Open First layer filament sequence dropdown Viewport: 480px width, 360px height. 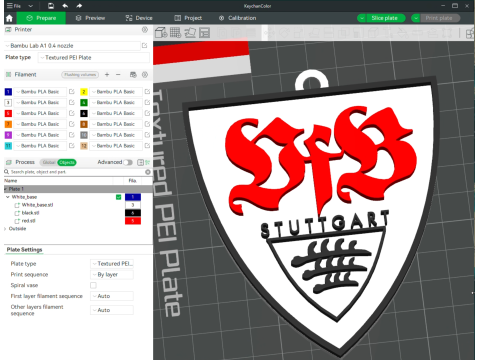(112, 296)
